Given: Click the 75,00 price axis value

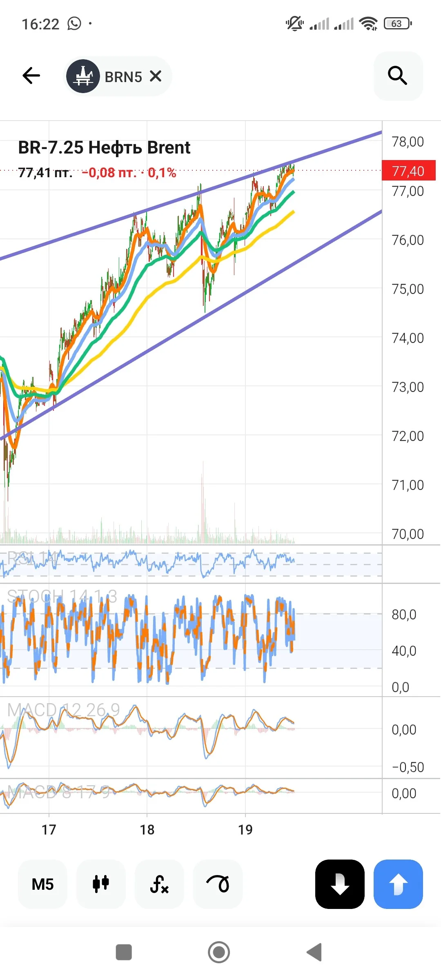Looking at the screenshot, I should pyautogui.click(x=408, y=289).
